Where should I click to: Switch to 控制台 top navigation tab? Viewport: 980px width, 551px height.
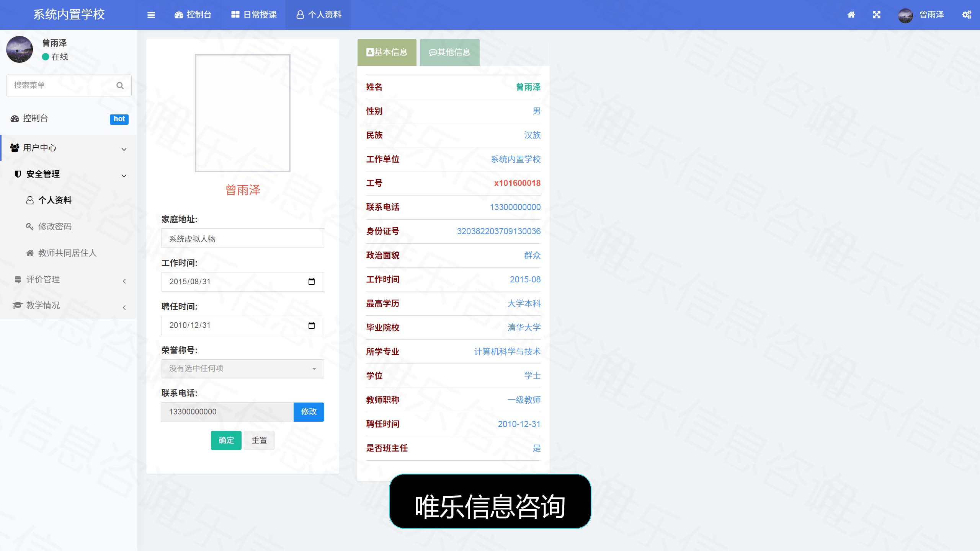click(x=193, y=15)
